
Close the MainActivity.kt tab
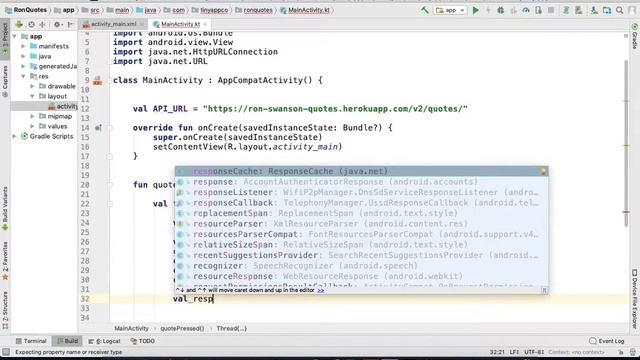tap(205, 24)
